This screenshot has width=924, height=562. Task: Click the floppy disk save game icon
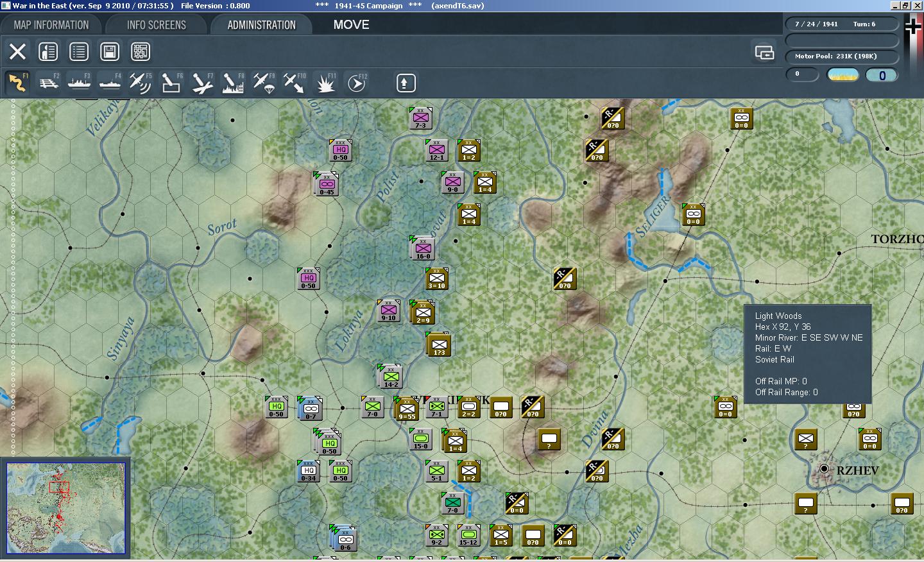pos(110,51)
